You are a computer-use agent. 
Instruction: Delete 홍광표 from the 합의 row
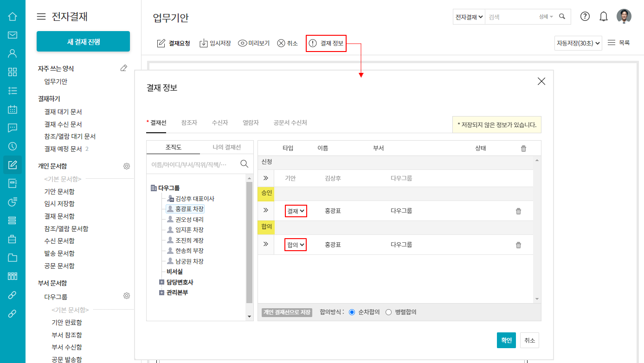coord(518,245)
